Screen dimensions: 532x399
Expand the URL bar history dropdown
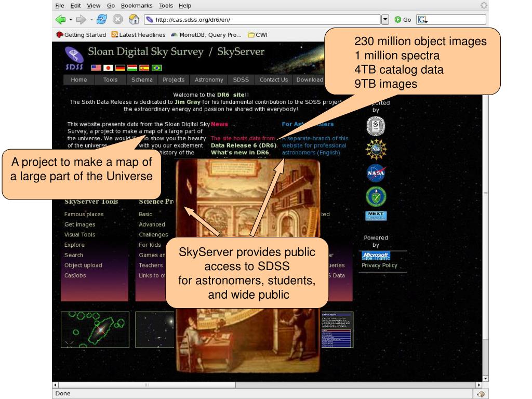click(385, 20)
